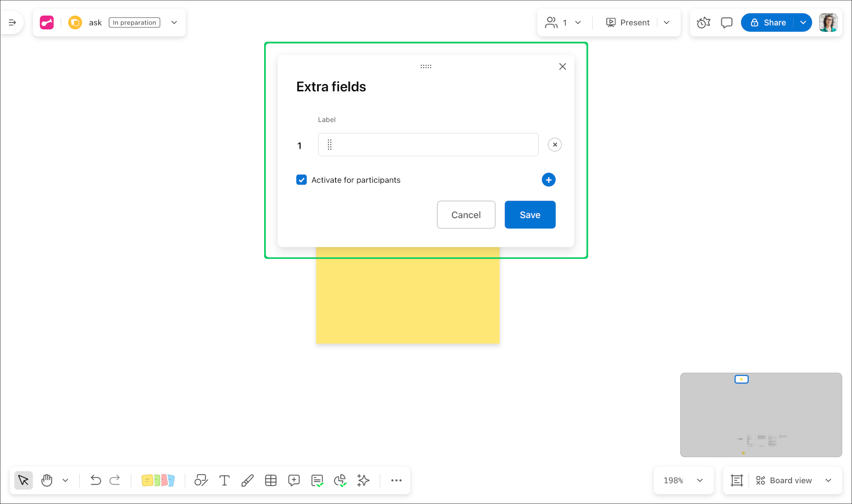Uncheck Activate for participants
Screen dimensions: 852x504
click(x=302, y=180)
